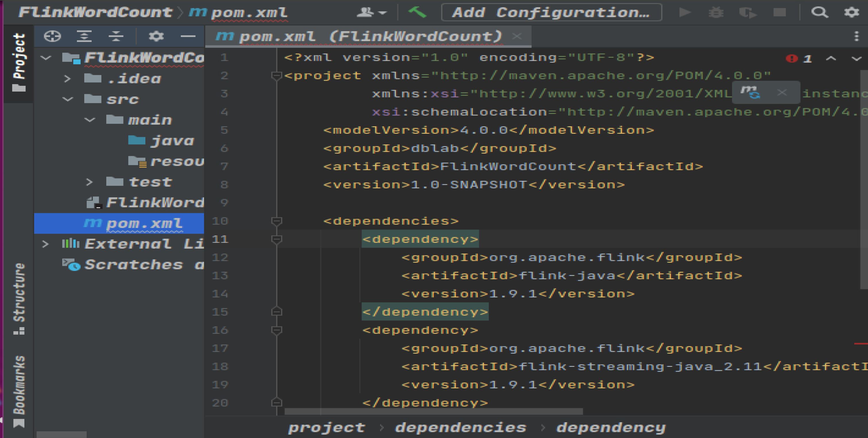The width and height of the screenshot is (868, 438).
Task: Select pom.xml (FlinkWordCount) editor tab
Action: click(x=359, y=36)
